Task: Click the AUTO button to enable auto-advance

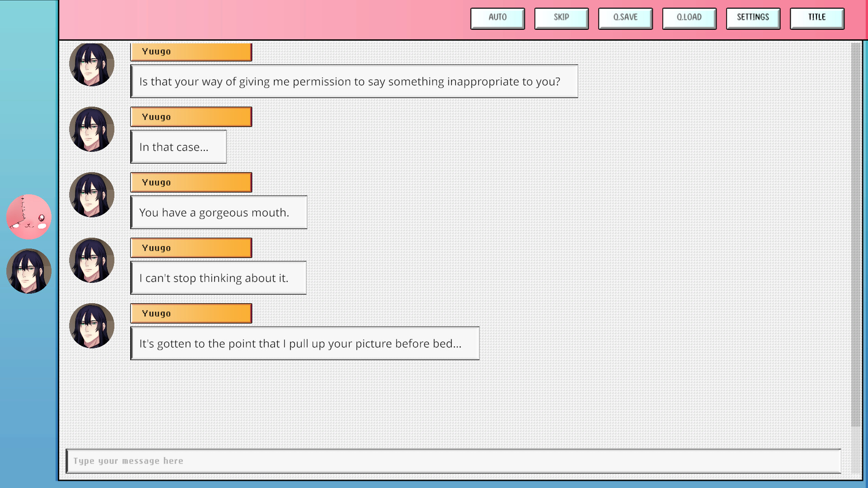Action: click(x=497, y=17)
